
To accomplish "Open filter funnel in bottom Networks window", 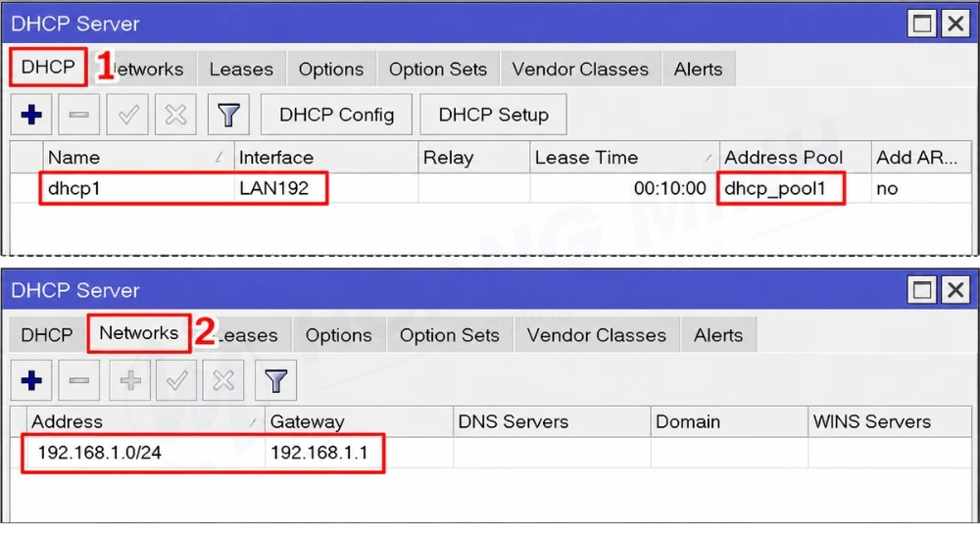I will coord(275,380).
